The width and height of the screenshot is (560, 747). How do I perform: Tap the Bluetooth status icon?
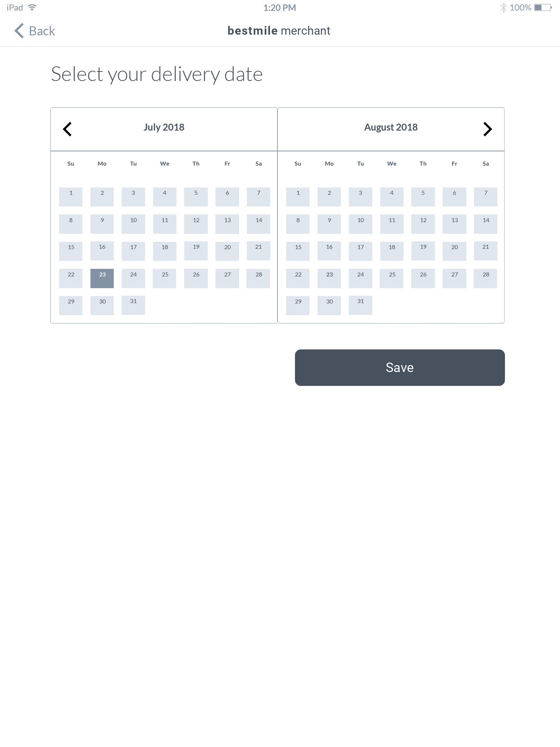click(503, 8)
